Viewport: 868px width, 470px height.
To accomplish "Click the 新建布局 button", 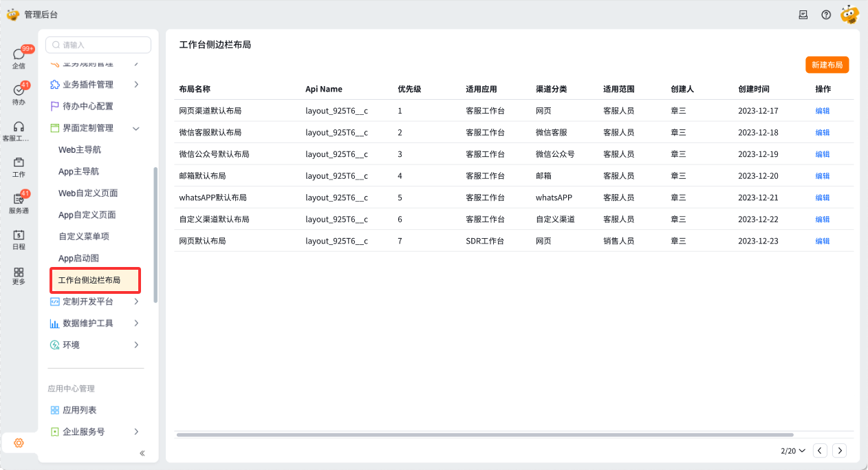I will 827,65.
